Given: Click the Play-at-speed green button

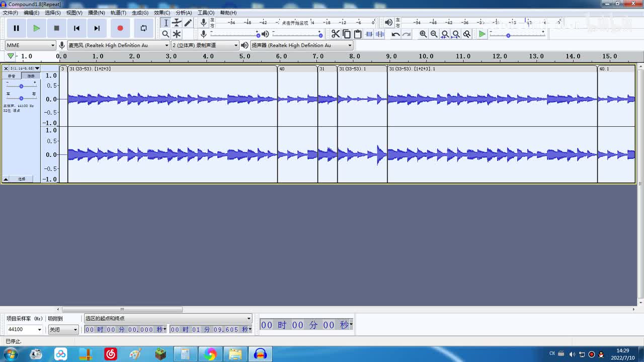Looking at the screenshot, I should pyautogui.click(x=482, y=34).
